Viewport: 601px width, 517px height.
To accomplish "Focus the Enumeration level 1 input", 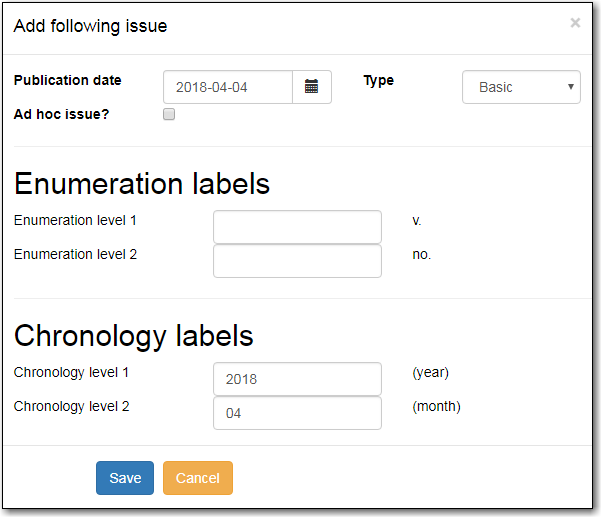I will 297,227.
